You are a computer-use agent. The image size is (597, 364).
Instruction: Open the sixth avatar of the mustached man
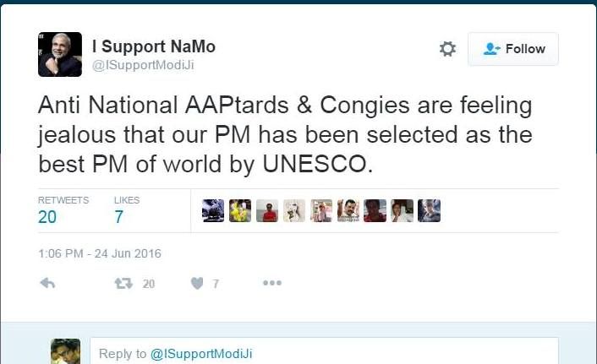(x=348, y=211)
